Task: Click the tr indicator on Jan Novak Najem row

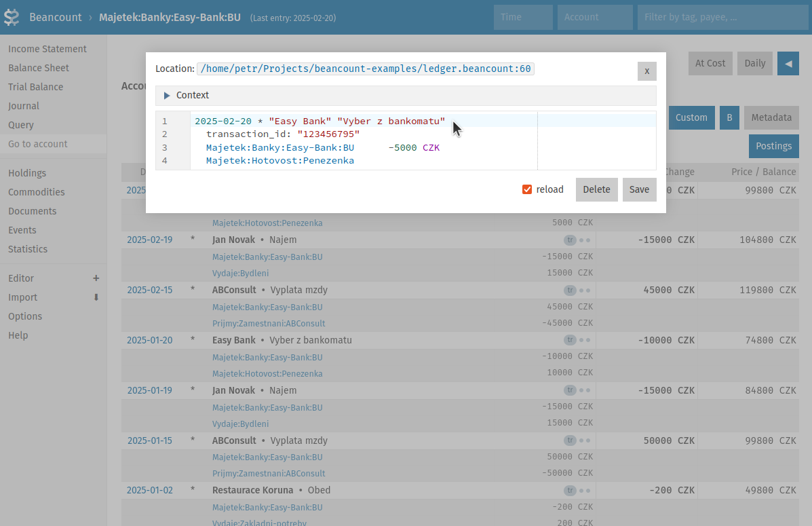Action: (570, 240)
